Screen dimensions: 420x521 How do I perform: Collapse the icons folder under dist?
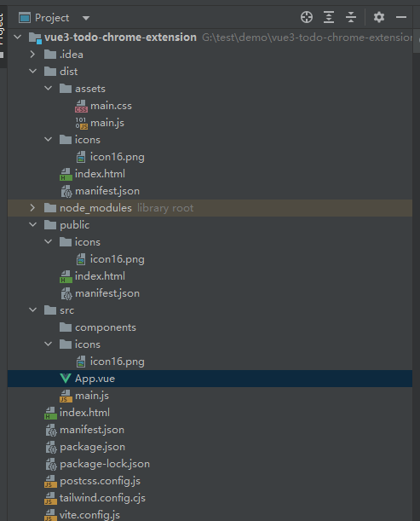pyautogui.click(x=49, y=140)
